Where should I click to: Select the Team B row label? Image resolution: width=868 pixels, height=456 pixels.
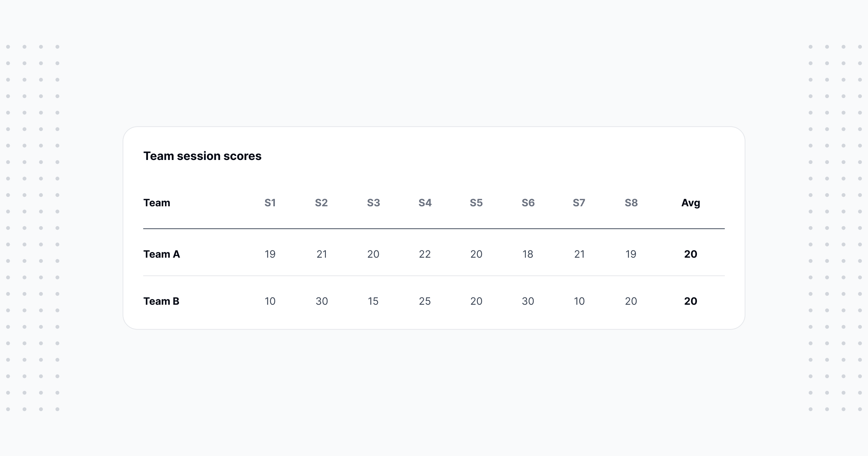coord(161,301)
